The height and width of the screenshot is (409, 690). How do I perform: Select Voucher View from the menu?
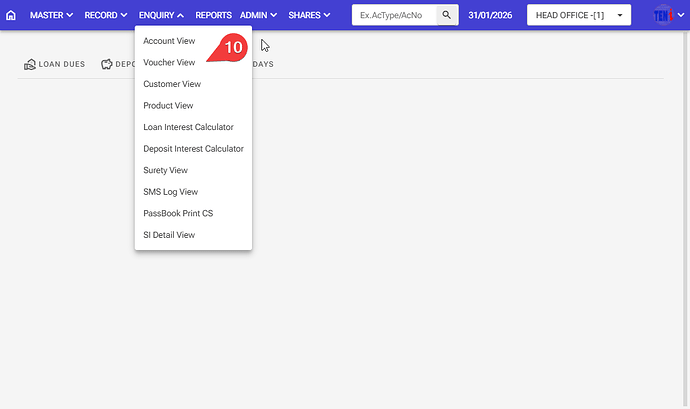[169, 63]
